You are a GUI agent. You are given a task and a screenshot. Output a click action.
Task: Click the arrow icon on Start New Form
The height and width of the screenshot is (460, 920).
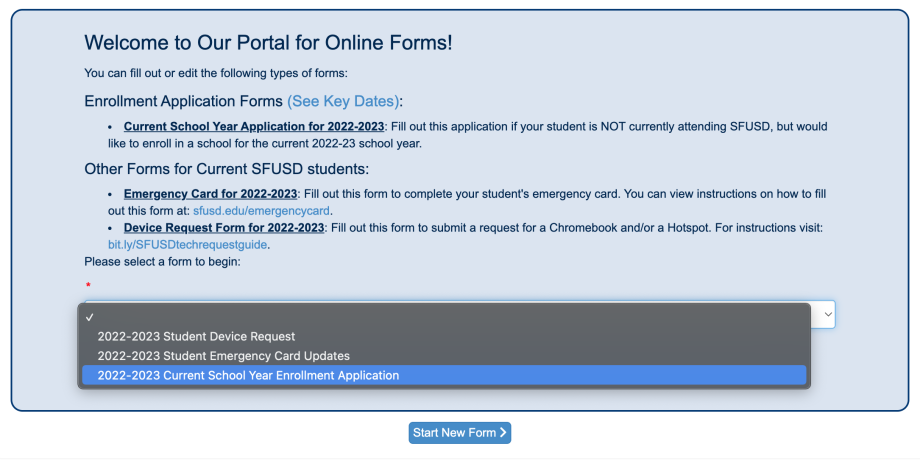pos(504,433)
